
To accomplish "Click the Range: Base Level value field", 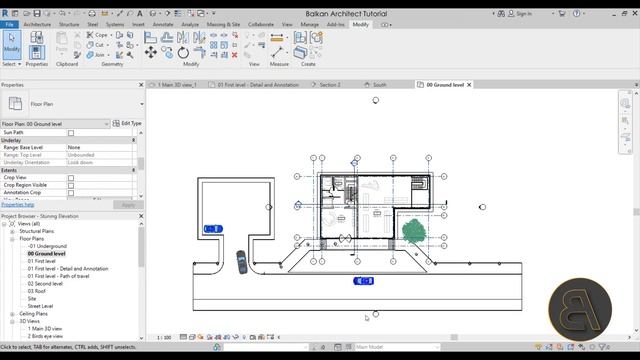I will click(x=100, y=147).
